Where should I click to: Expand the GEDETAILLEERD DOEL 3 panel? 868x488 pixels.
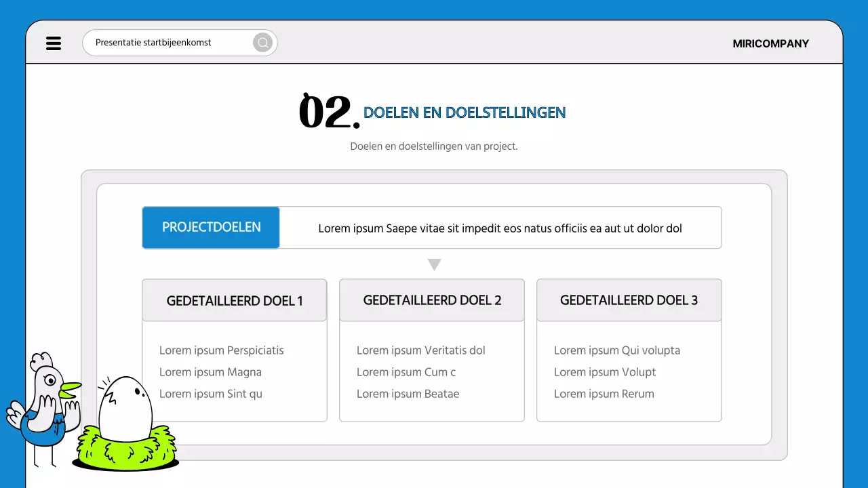click(x=629, y=300)
